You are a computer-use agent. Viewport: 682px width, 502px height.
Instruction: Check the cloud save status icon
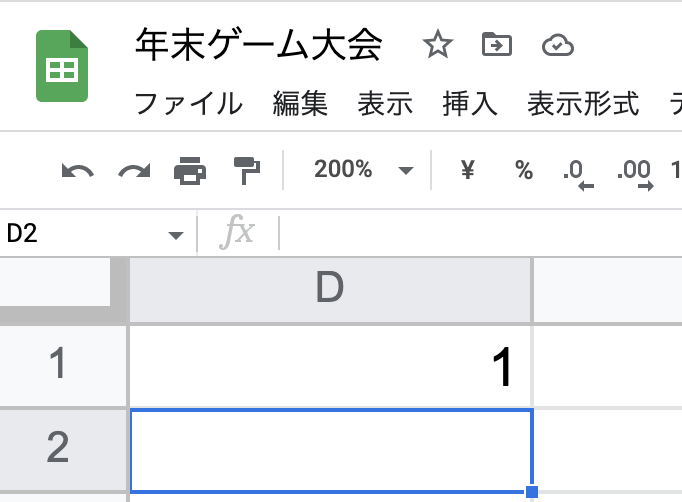[558, 45]
